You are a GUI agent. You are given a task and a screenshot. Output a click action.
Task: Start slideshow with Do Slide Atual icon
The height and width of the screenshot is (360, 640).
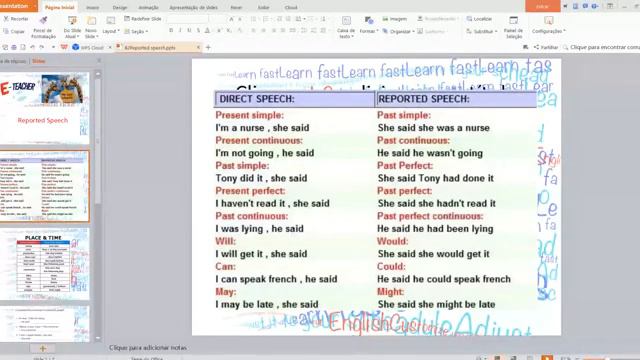(x=72, y=21)
